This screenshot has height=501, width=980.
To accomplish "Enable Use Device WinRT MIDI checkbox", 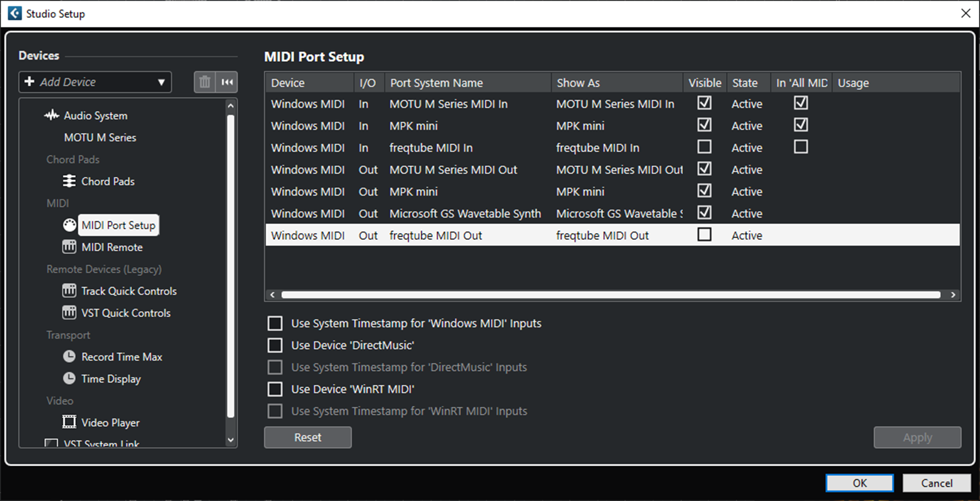I will click(x=275, y=389).
